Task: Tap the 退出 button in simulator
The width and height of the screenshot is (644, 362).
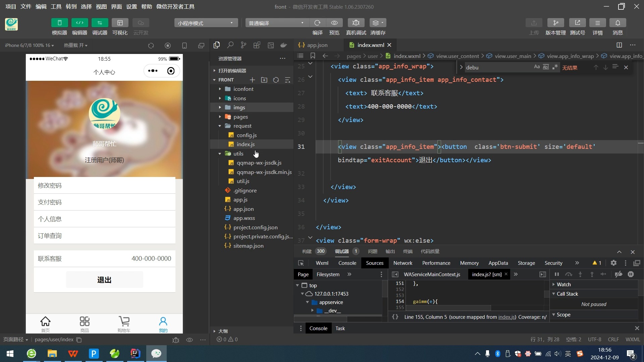Action: 104,280
